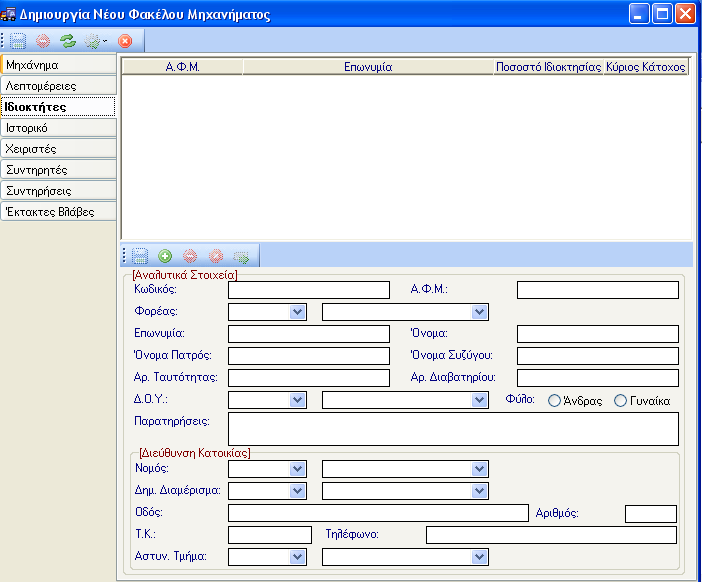Image resolution: width=702 pixels, height=582 pixels.
Task: Close the window with the red X
Action: click(685, 13)
